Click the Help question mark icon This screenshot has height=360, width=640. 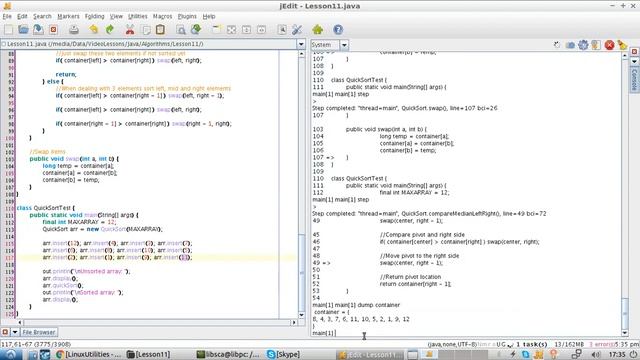pyautogui.click(x=338, y=29)
